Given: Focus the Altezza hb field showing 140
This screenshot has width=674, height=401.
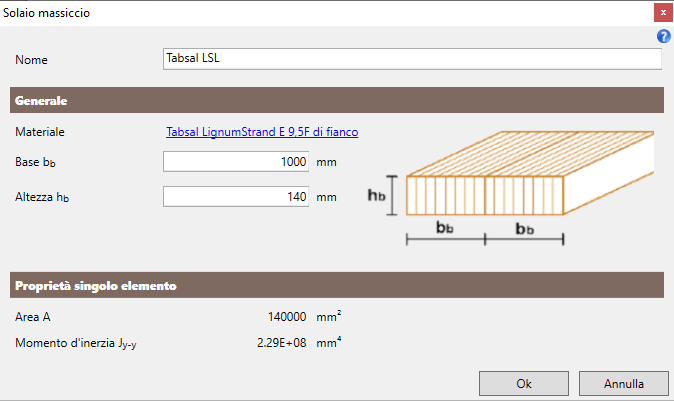Looking at the screenshot, I should point(236,196).
